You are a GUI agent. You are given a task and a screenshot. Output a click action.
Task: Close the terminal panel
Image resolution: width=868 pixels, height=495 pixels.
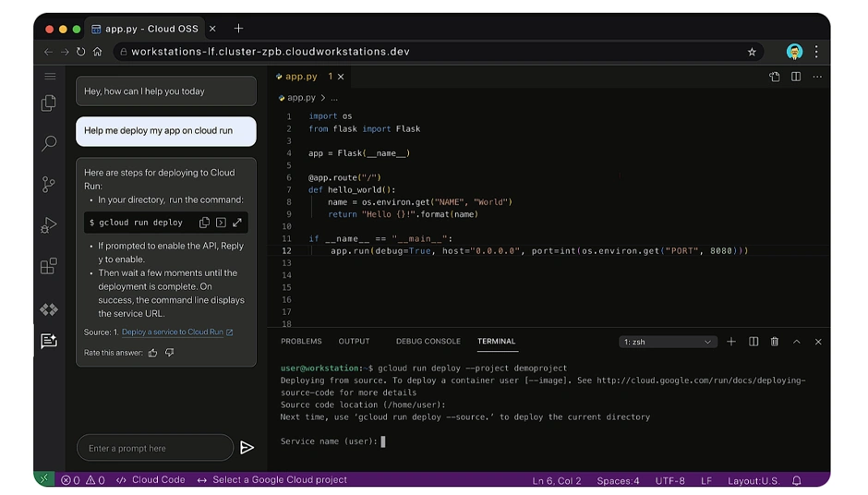[818, 342]
